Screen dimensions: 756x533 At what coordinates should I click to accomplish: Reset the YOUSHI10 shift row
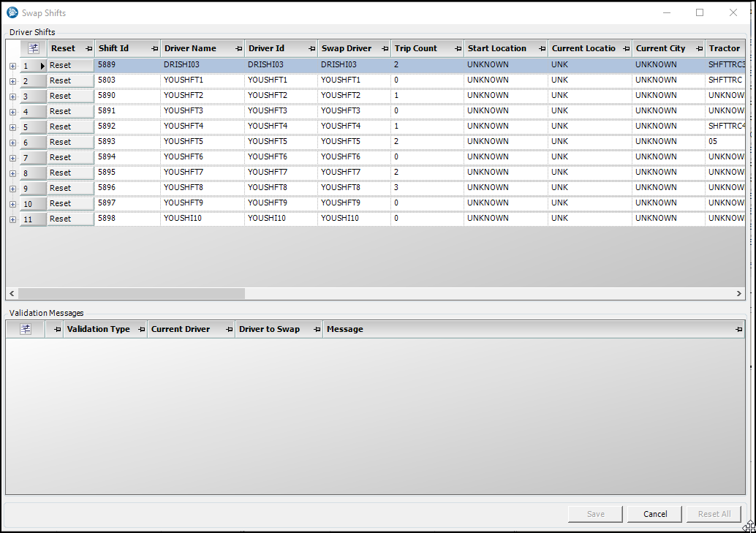(x=70, y=219)
